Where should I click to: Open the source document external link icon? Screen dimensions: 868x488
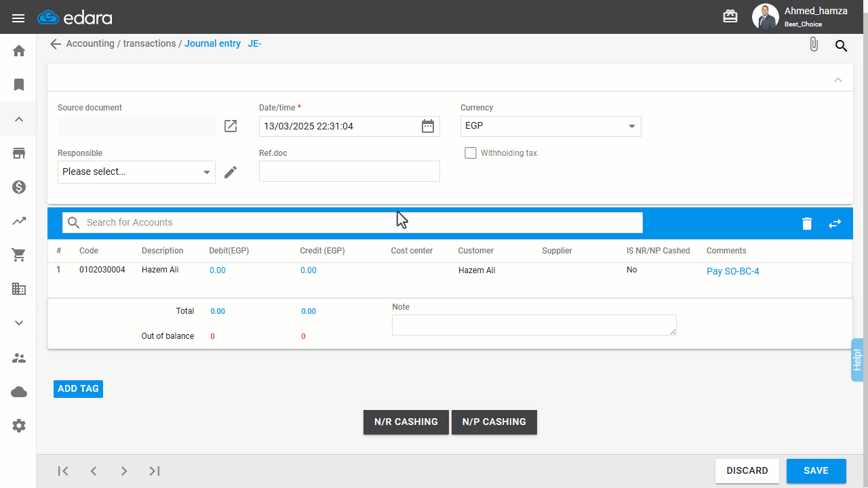[231, 126]
